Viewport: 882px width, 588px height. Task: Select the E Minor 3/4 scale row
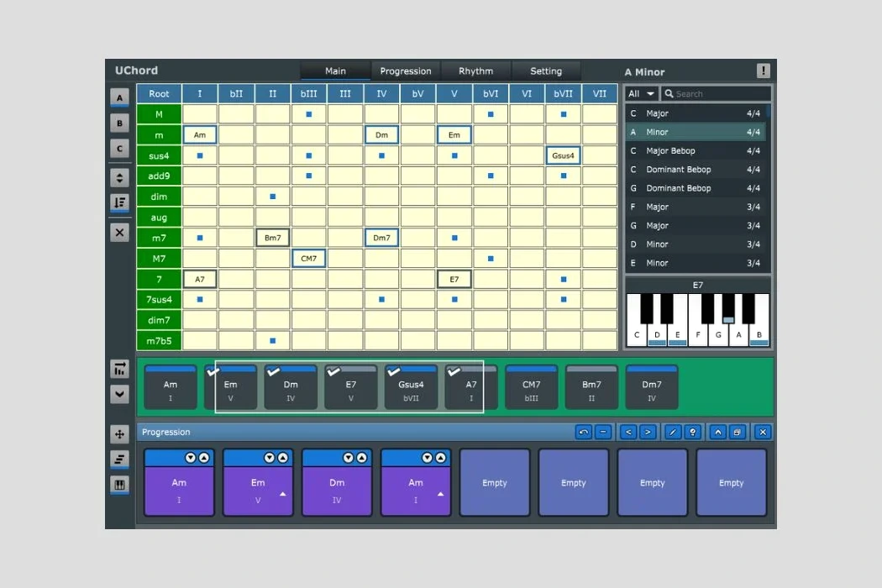(x=696, y=263)
